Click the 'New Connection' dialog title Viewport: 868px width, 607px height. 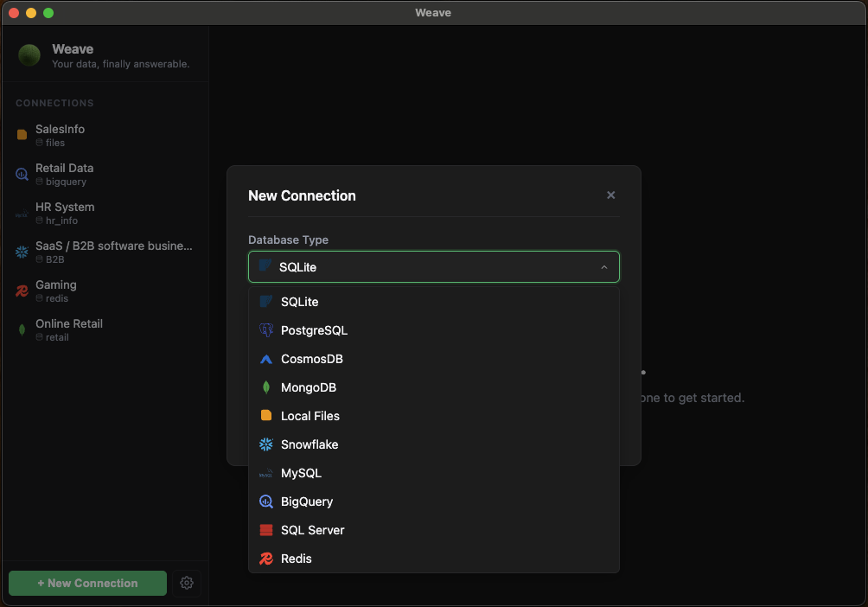point(302,195)
